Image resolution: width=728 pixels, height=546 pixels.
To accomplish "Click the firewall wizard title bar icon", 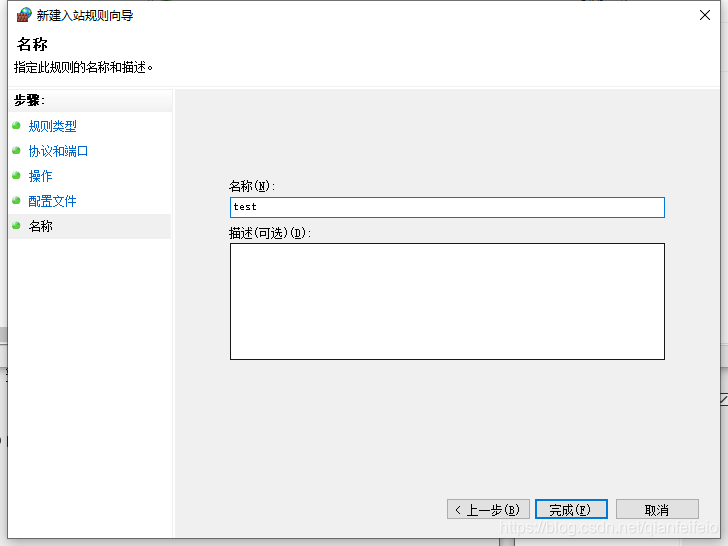I will (24, 15).
